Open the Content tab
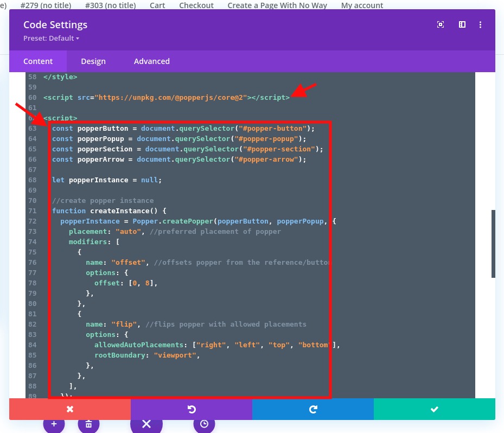This screenshot has width=504, height=433. point(38,61)
